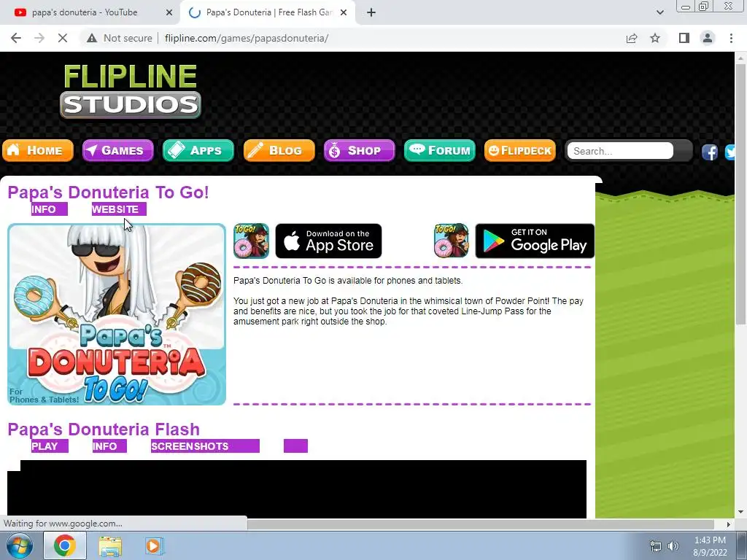Click the page vertical scrollbar thumb

pos(740,194)
